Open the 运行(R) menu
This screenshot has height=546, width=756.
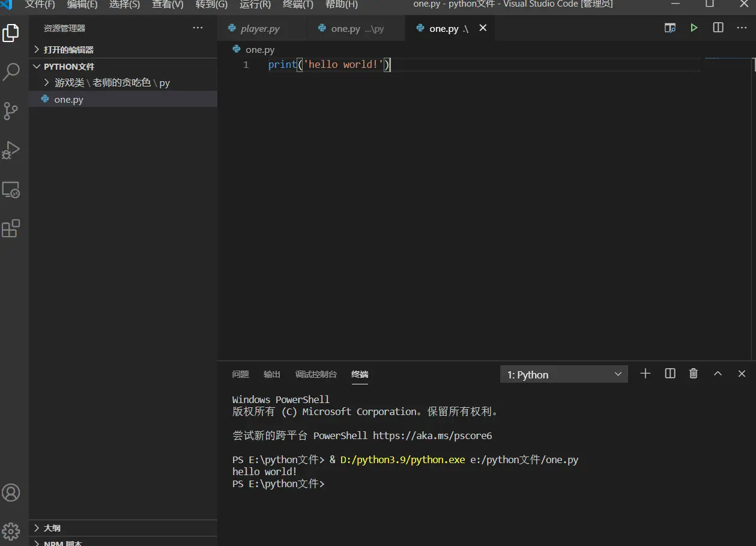(x=255, y=4)
